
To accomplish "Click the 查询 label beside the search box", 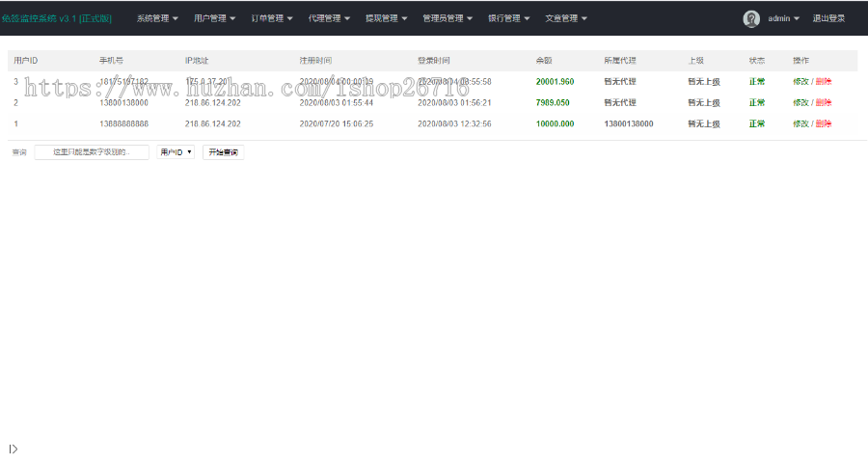I will click(19, 152).
